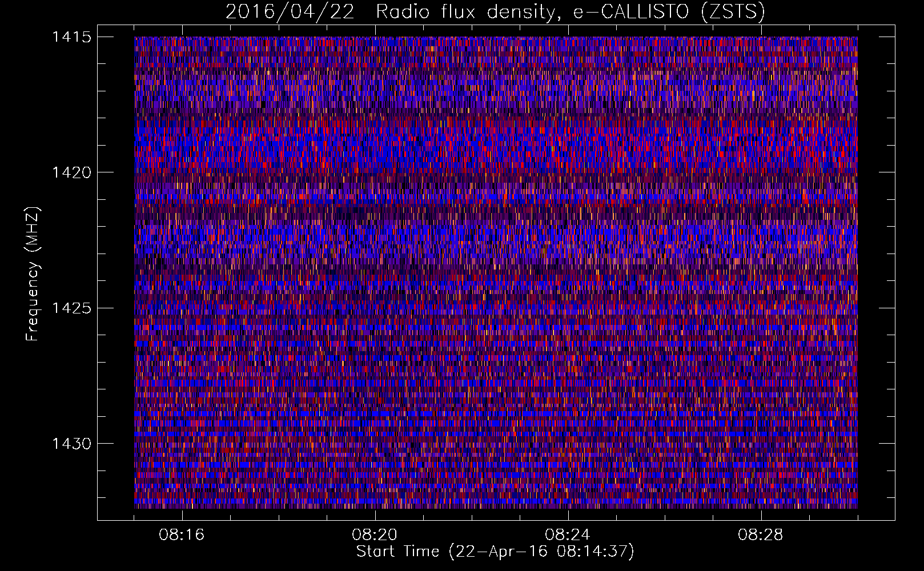Click the 1425 frequency tick label
This screenshot has height=571, width=924.
click(71, 308)
